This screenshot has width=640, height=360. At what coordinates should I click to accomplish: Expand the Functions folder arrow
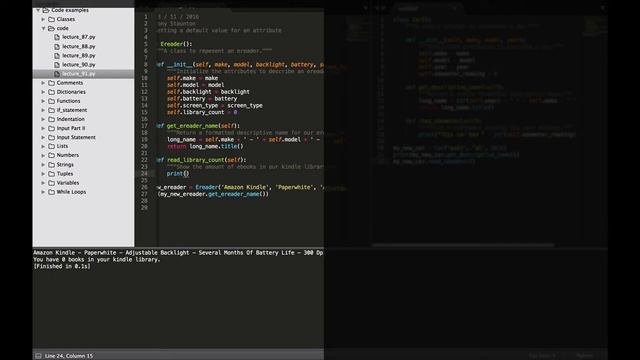(x=43, y=101)
